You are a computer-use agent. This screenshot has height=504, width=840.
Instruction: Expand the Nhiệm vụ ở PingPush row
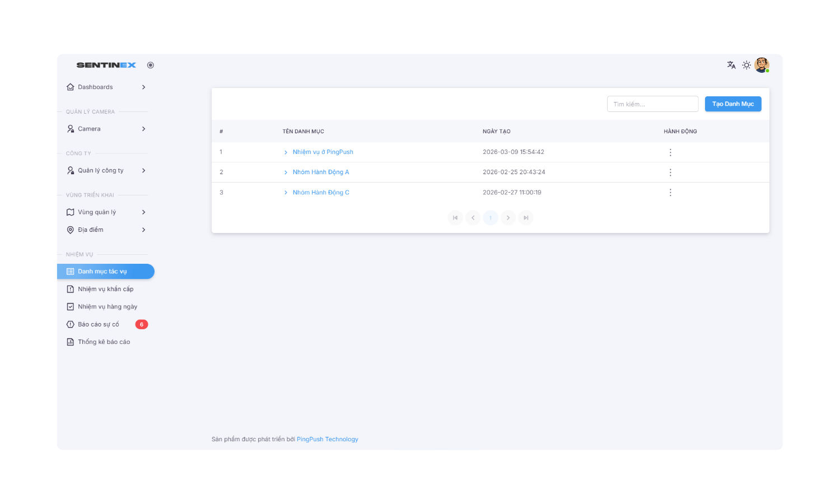pyautogui.click(x=286, y=152)
